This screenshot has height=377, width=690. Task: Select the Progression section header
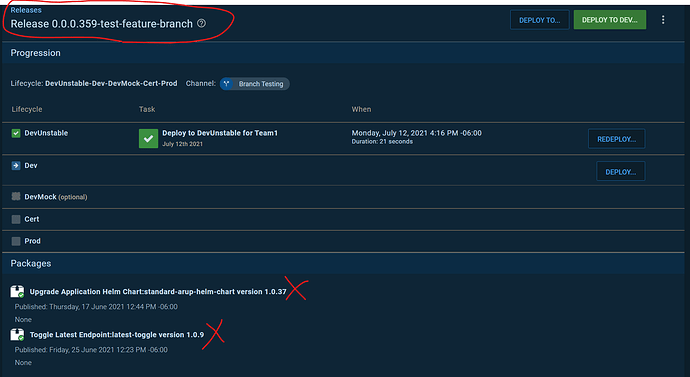[36, 53]
